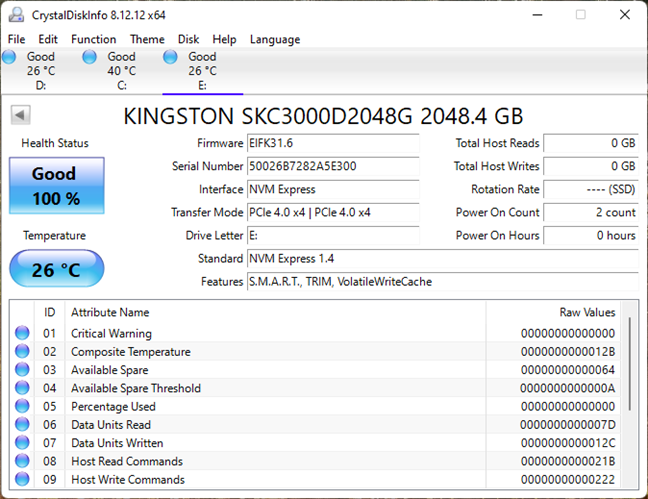This screenshot has width=648, height=499.
Task: Switch to the C: drive at 40 °C
Action: (122, 71)
